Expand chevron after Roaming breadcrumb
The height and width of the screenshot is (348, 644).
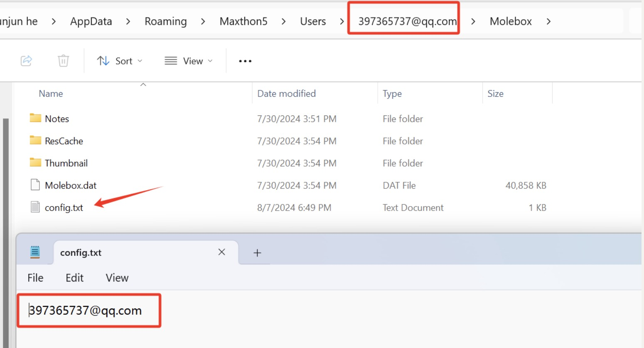(x=203, y=22)
